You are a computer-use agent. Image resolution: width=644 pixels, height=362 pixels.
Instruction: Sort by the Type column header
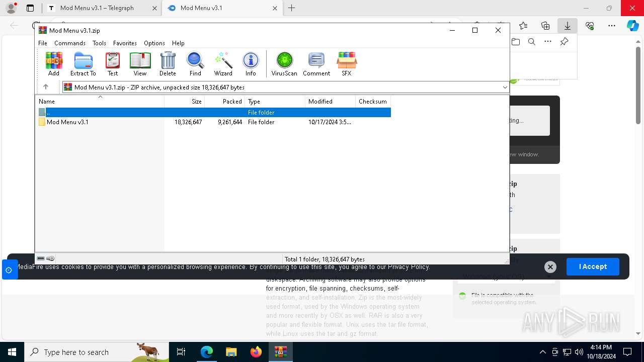pyautogui.click(x=275, y=102)
